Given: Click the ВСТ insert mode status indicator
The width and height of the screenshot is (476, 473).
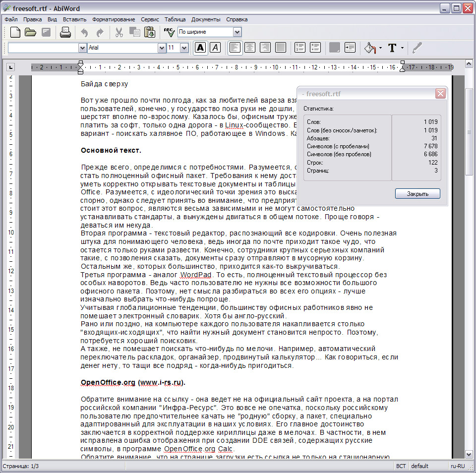Looking at the screenshot, I should coord(401,466).
